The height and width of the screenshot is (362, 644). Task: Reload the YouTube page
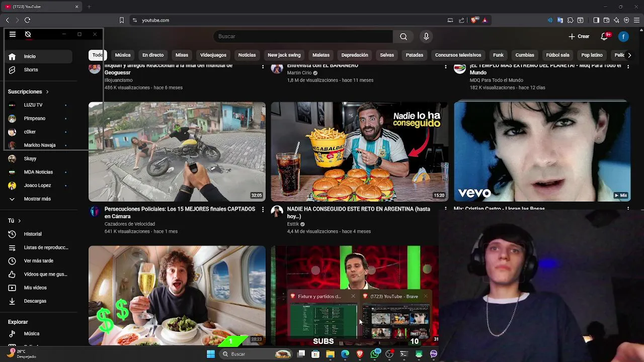tap(27, 20)
